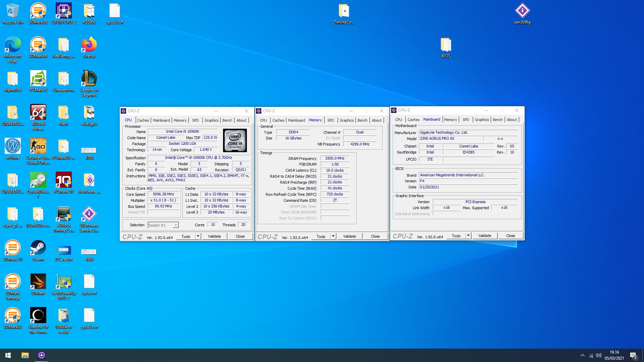
Task: Open Mainboard tab in first CPU-Z window
Action: [x=161, y=120]
